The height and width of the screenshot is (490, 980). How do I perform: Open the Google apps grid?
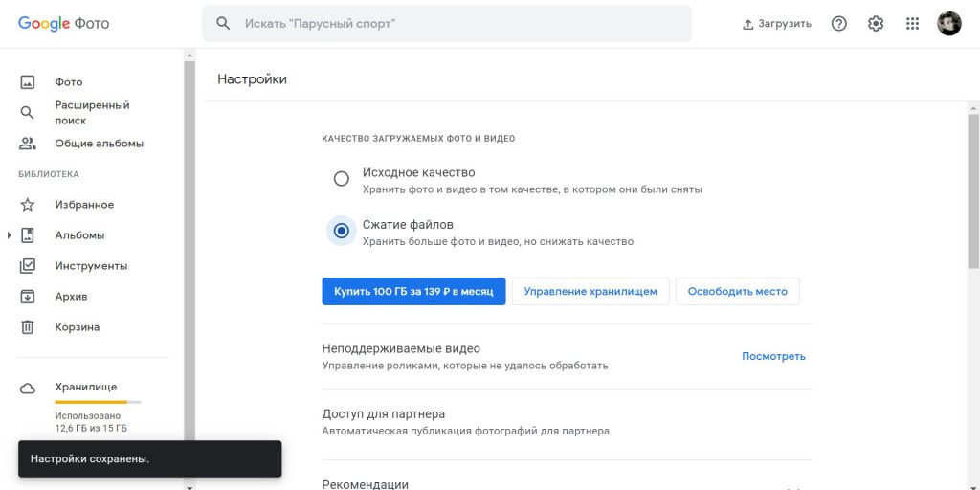pos(912,24)
